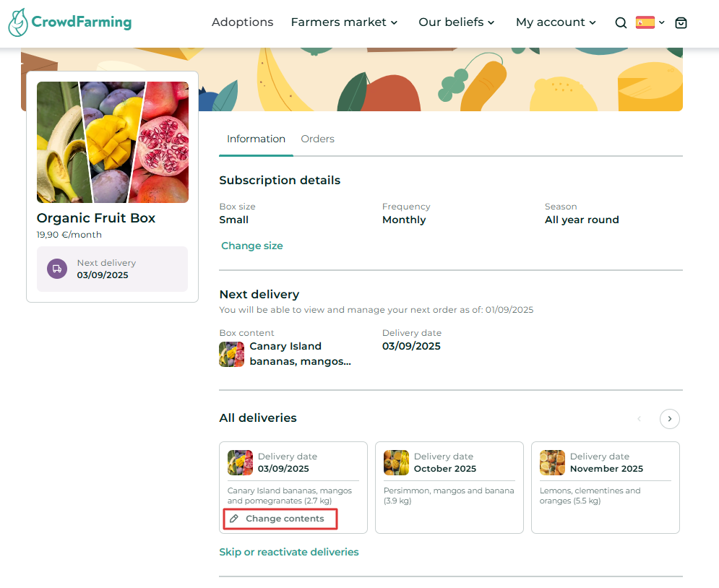The height and width of the screenshot is (588, 719).
Task: Click the November 2025 delivery date
Action: 606,469
